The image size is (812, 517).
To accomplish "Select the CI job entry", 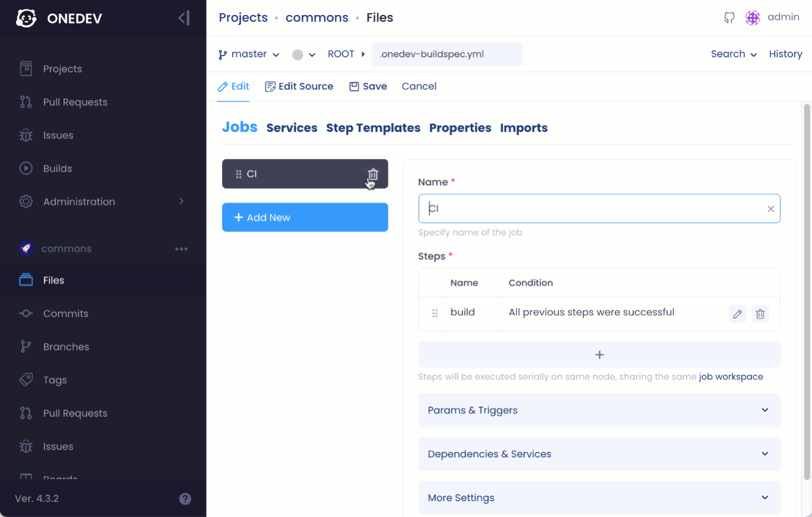I will [305, 174].
